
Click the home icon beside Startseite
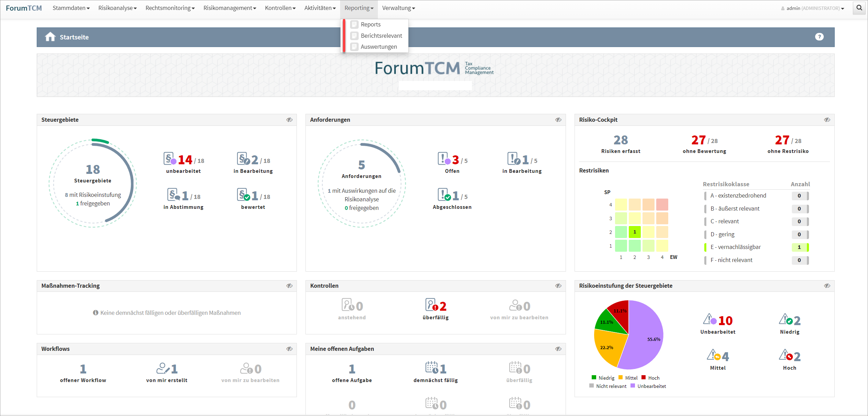tap(50, 37)
